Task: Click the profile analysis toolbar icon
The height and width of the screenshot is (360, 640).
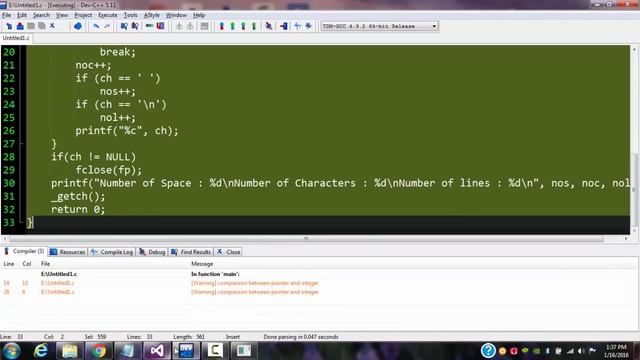Action: 298,26
